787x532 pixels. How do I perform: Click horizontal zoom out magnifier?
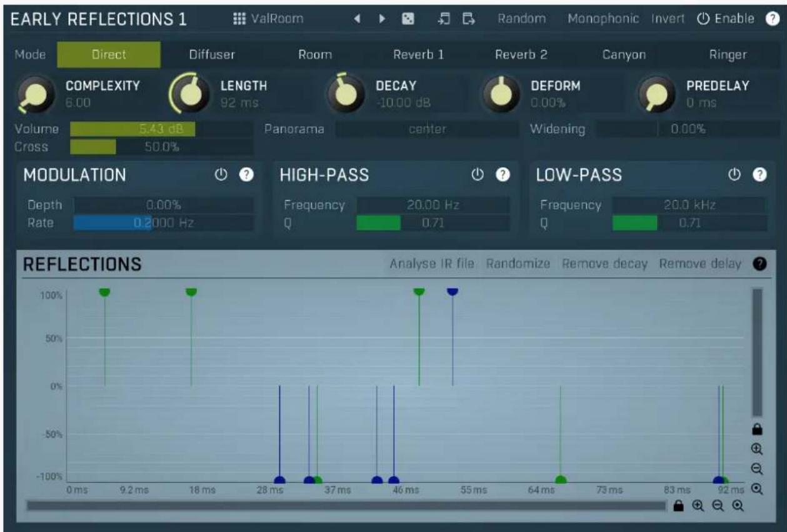(x=718, y=506)
